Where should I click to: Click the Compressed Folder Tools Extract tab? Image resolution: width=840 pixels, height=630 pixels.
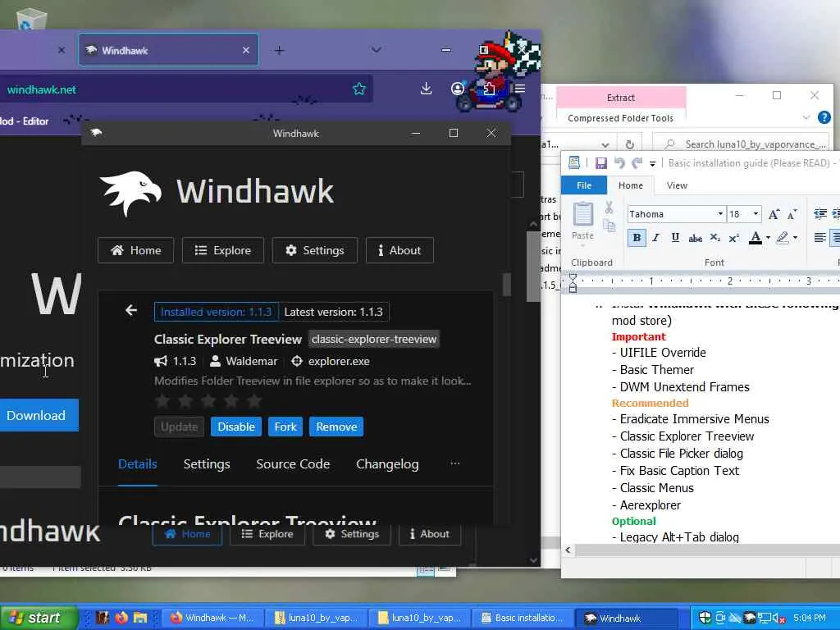tap(621, 98)
